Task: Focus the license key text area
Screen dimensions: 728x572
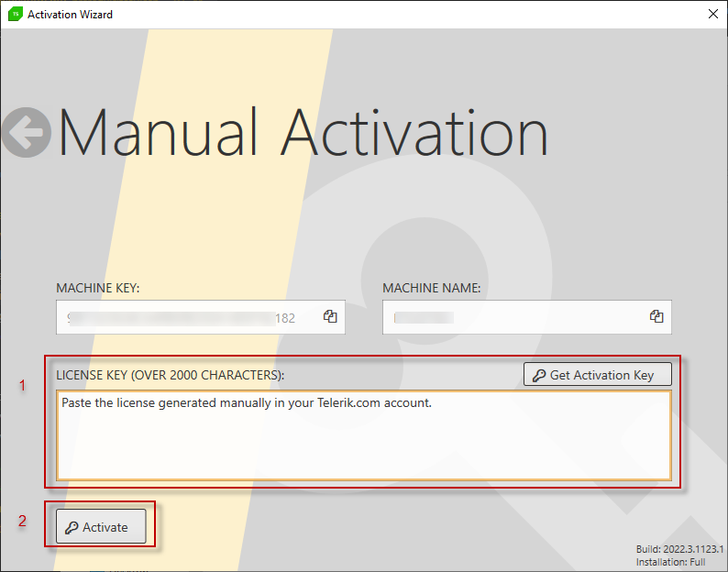Action: (364, 435)
